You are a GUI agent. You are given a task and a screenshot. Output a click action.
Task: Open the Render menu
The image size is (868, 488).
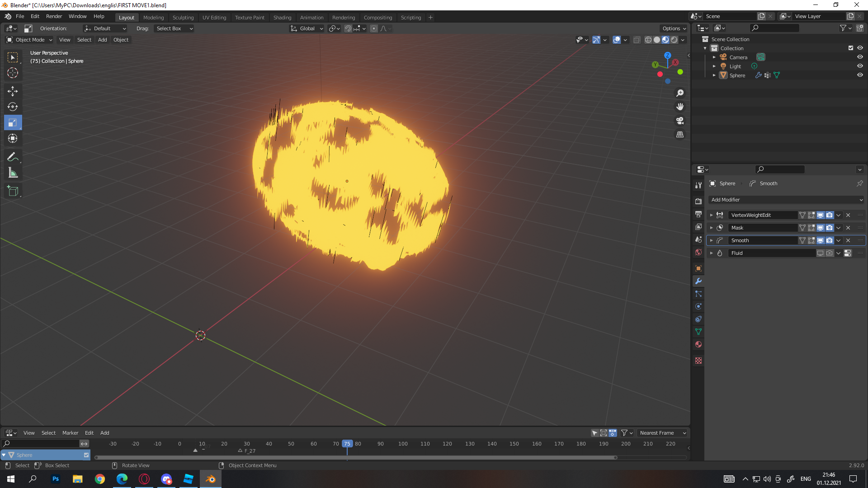54,16
